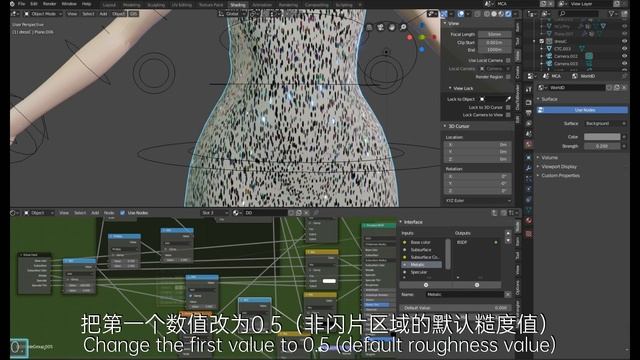
Task: Toggle Use Nodes checkbox in node editor
Action: click(x=122, y=213)
